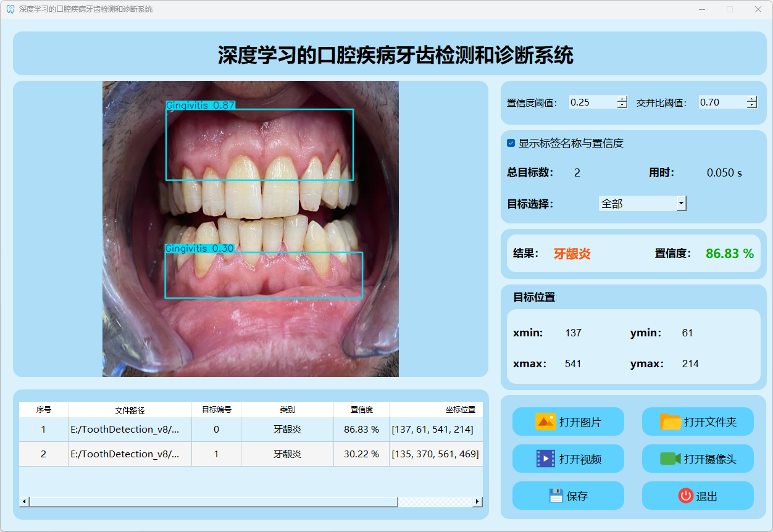This screenshot has width=773, height=532.
Task: Decrease the IoU threshold with down arrow
Action: [x=751, y=106]
